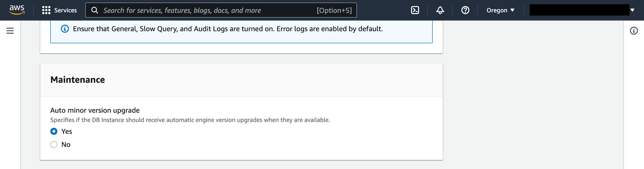Expand the Oregon region dropdown
This screenshot has height=169, width=644.
pos(500,10)
